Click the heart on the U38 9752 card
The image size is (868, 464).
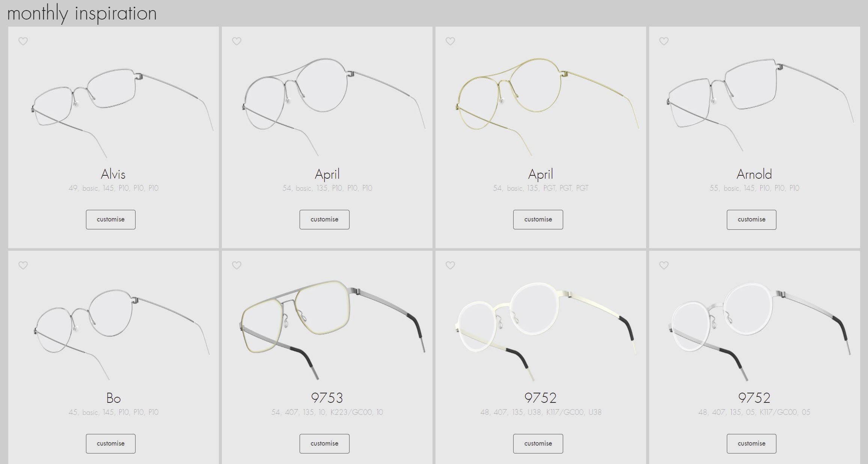450,265
